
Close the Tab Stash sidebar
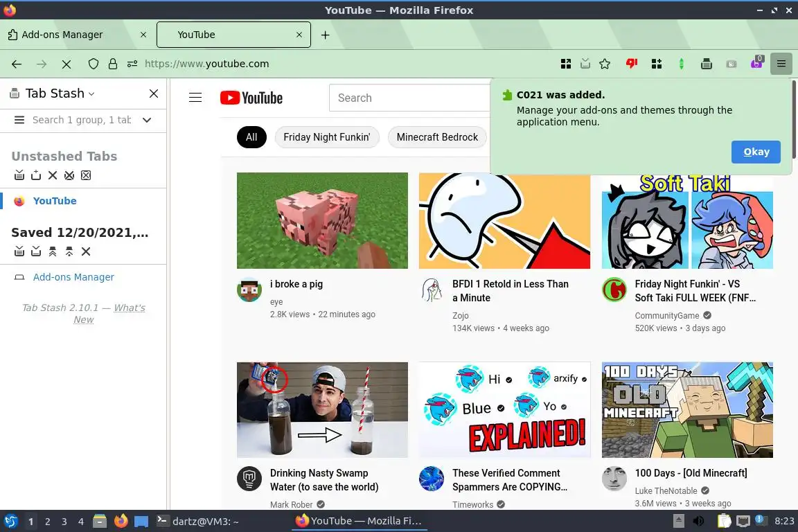point(154,93)
